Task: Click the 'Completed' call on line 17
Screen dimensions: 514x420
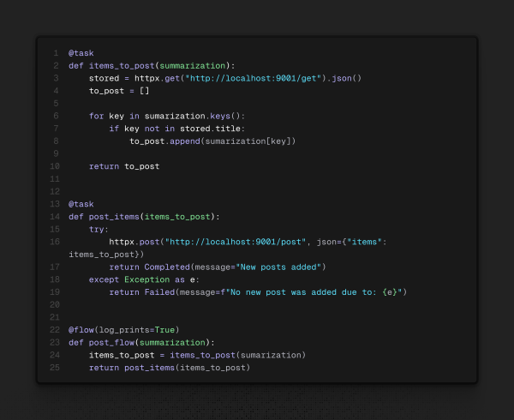Action: 166,267
